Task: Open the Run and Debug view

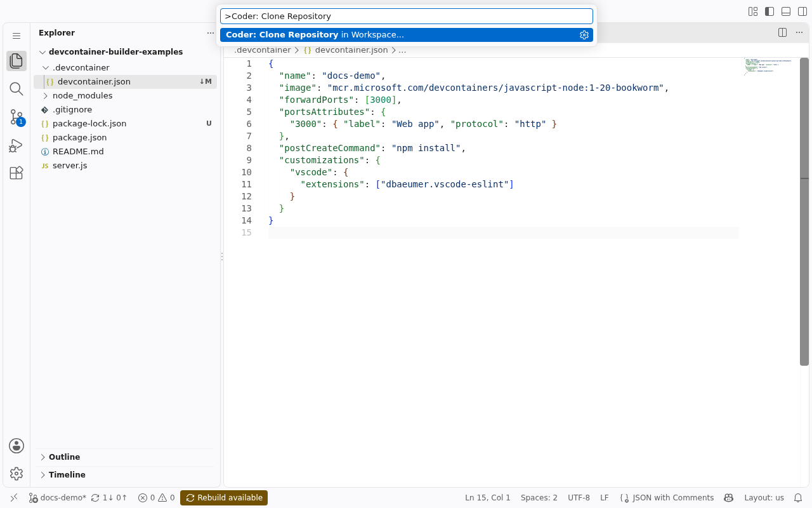Action: point(16,145)
